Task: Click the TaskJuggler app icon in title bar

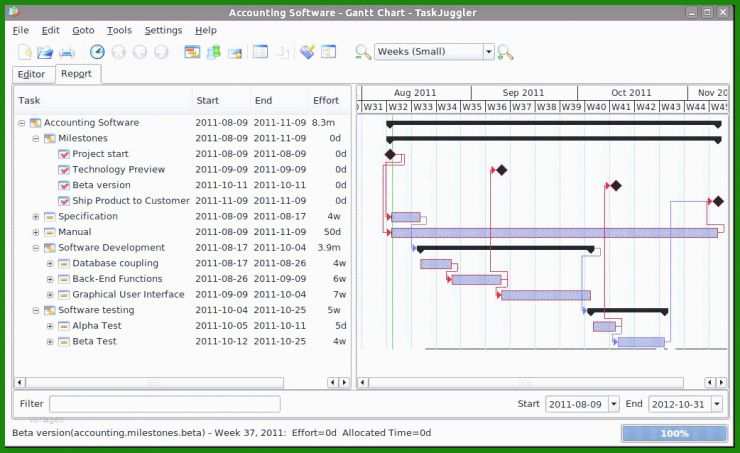Action: 14,11
